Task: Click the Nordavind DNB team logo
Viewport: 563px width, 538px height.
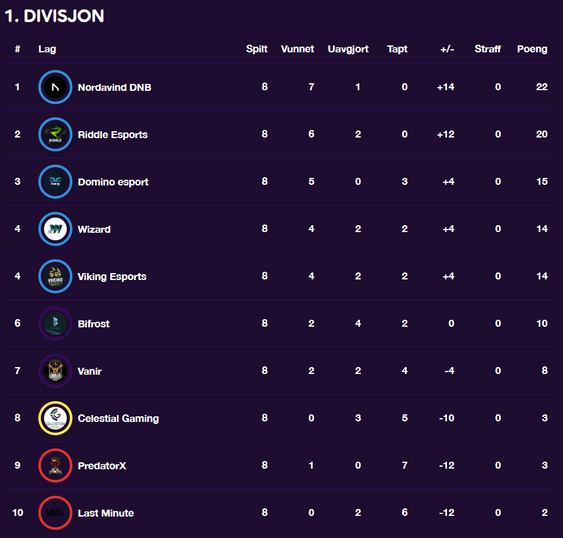Action: click(x=55, y=87)
